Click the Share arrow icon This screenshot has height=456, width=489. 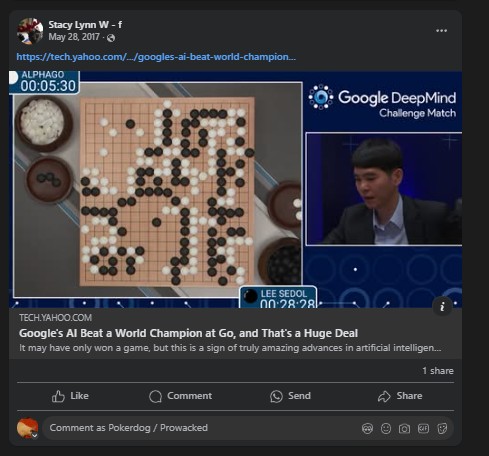tap(384, 396)
